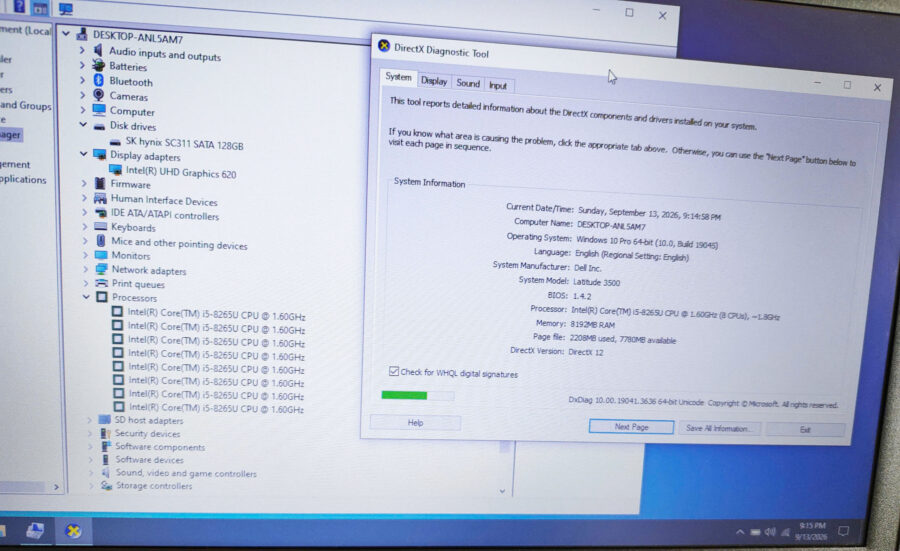Click the Network adapters category icon
This screenshot has width=900, height=551.
click(102, 269)
